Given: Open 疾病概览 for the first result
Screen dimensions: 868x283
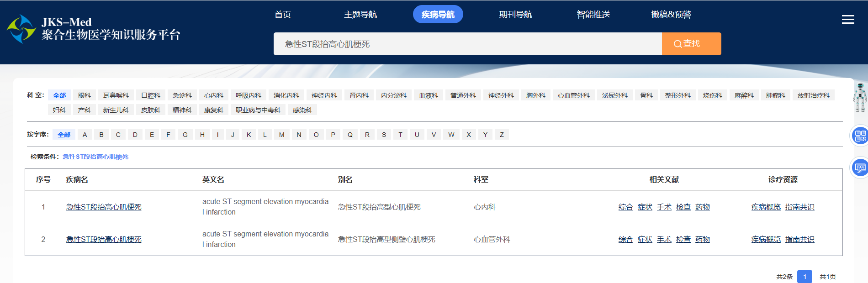Looking at the screenshot, I should tap(766, 207).
